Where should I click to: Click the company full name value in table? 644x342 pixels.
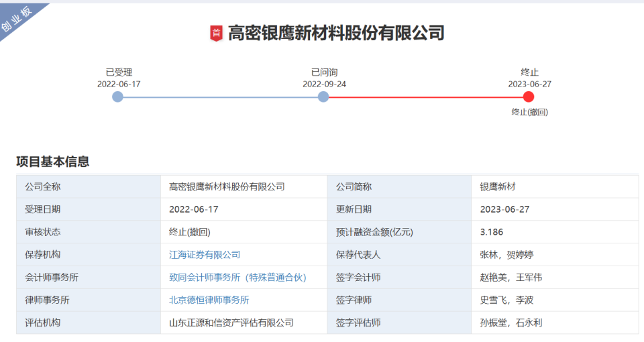(227, 187)
